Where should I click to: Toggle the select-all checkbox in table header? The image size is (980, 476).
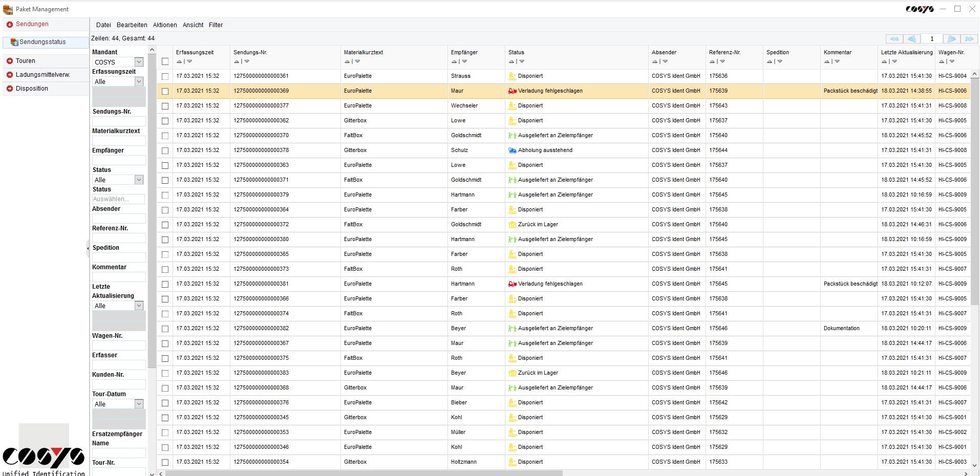pyautogui.click(x=165, y=61)
